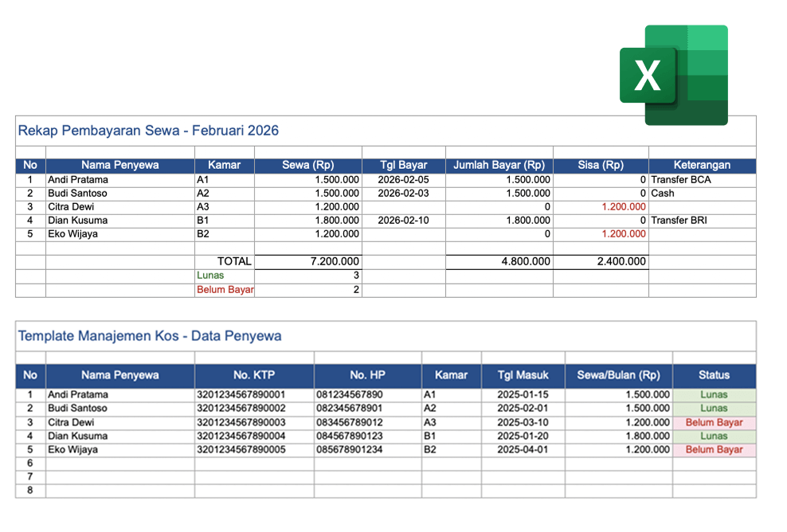Select the 'Sewa/Bulan (Rp)' header to sort

(618, 375)
